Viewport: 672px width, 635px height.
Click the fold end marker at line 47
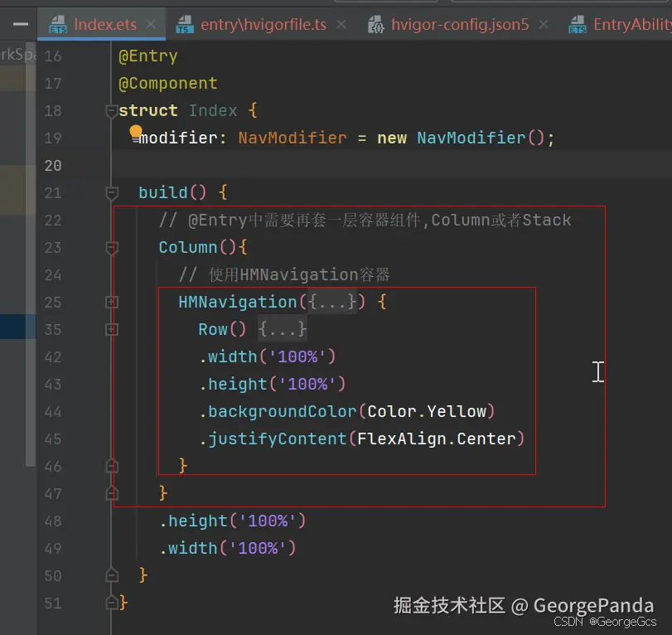click(x=111, y=493)
